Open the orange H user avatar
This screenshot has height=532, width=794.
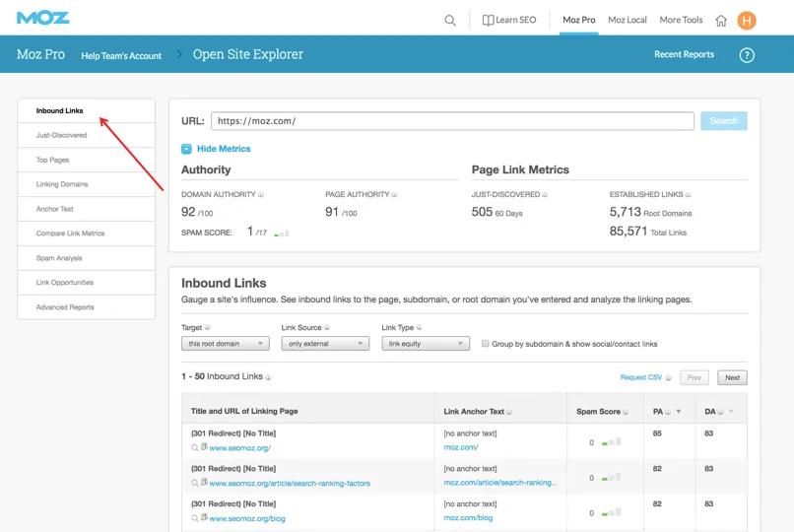click(x=747, y=20)
